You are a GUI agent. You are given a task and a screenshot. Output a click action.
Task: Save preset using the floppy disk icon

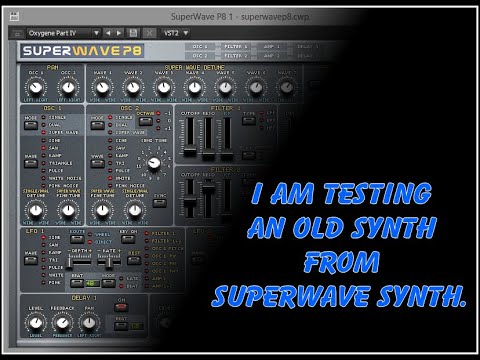click(x=133, y=33)
